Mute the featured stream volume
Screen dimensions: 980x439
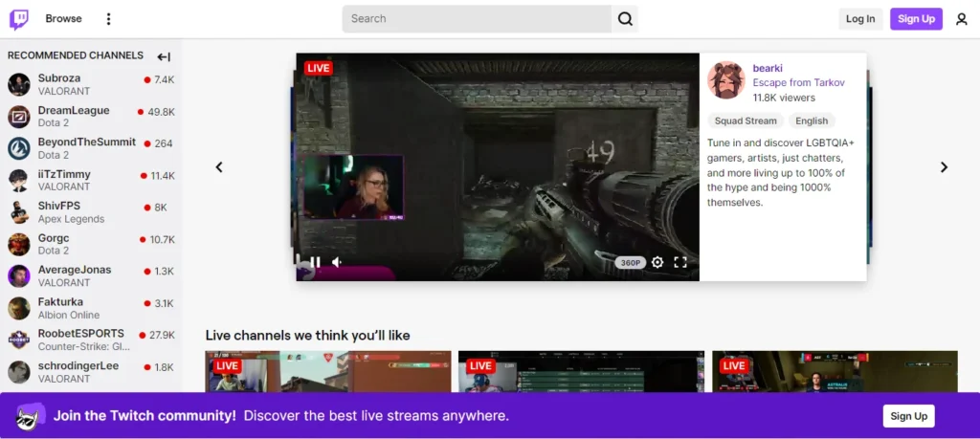pyautogui.click(x=337, y=262)
